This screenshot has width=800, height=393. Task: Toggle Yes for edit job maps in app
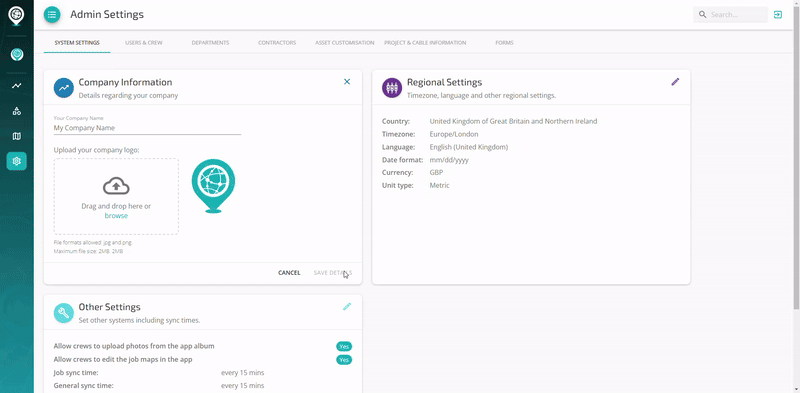[344, 360]
